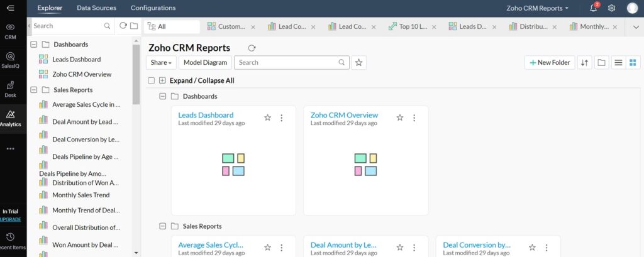Select Monthly Sales Trend in tree

pos(81,195)
